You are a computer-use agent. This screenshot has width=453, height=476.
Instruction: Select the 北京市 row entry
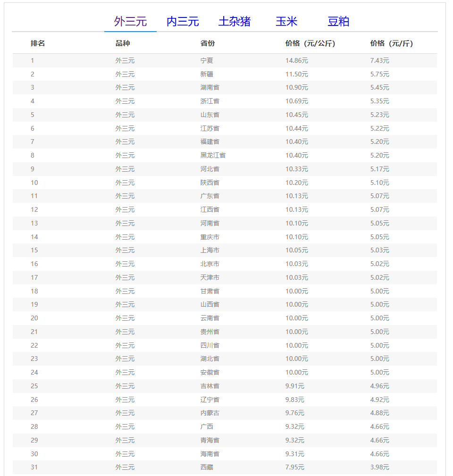(210, 264)
